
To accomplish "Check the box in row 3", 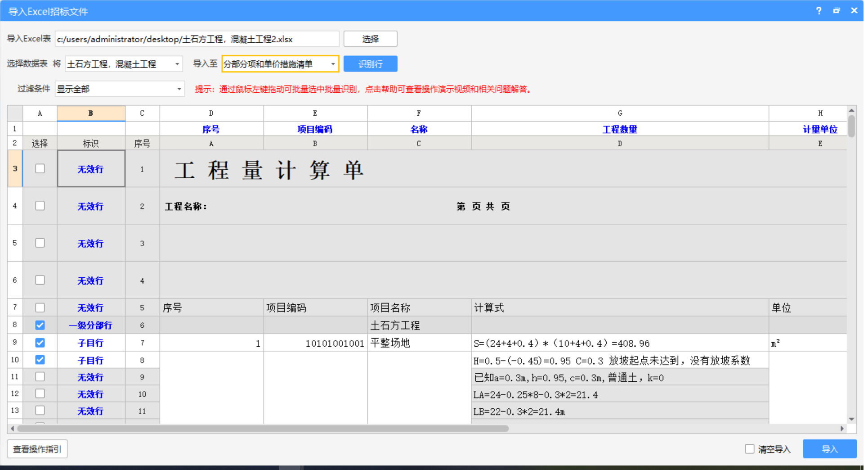I will (40, 168).
